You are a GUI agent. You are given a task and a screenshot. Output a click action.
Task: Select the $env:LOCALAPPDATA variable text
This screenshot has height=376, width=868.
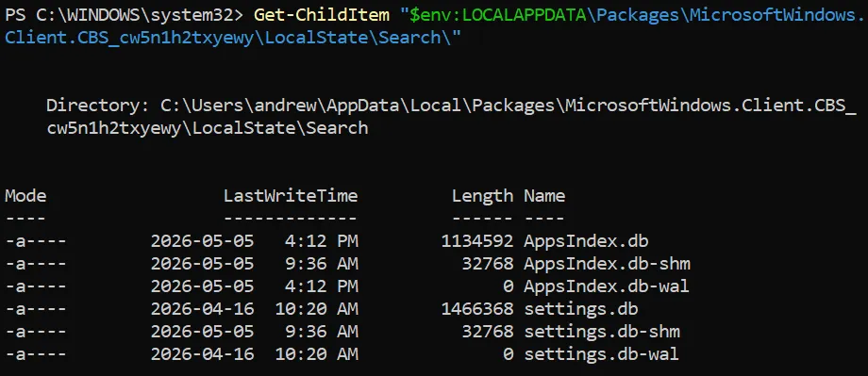point(497,15)
